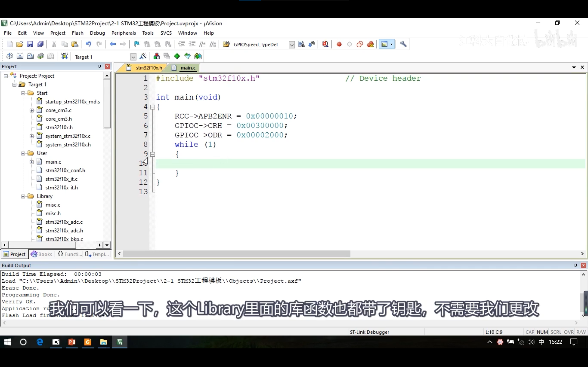Start the debug session icon
This screenshot has height=367, width=588.
click(x=325, y=44)
